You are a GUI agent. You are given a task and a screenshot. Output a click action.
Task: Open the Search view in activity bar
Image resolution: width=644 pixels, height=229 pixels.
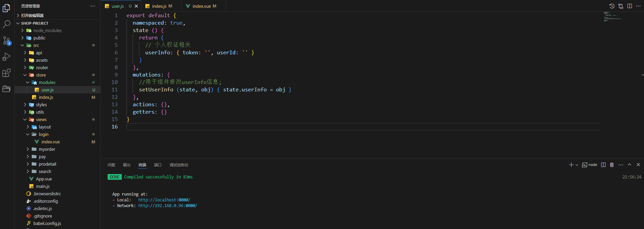[6, 24]
